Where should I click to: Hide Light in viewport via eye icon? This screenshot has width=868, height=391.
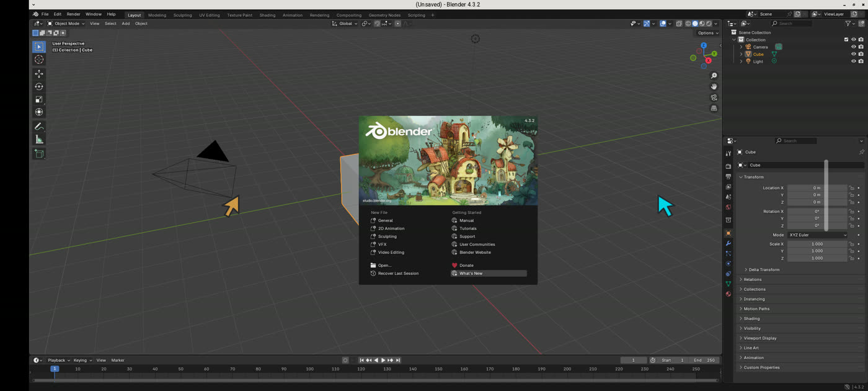click(854, 61)
